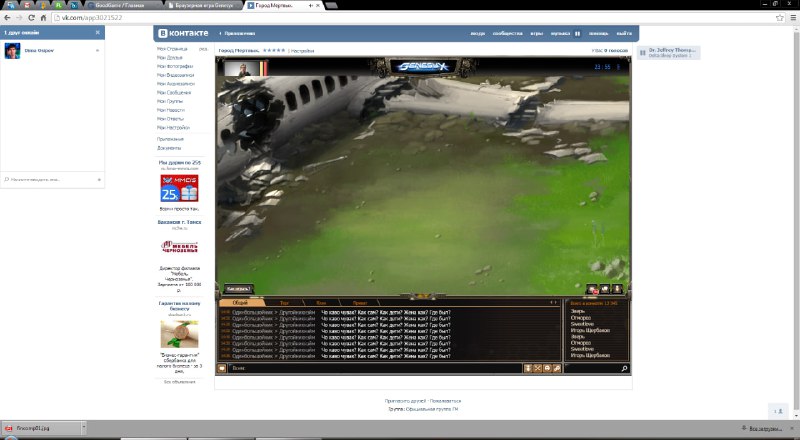
Task: Open Мои Сообщения in the left menu
Action: tap(174, 92)
